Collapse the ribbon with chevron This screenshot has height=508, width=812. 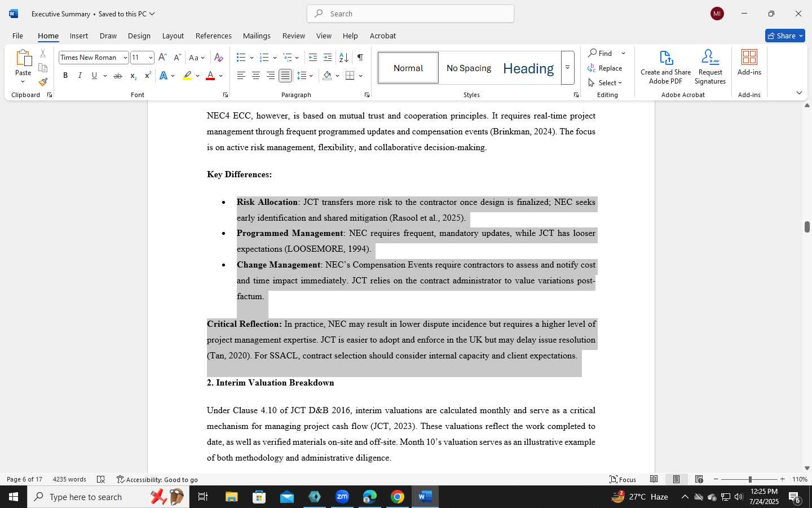[799, 93]
